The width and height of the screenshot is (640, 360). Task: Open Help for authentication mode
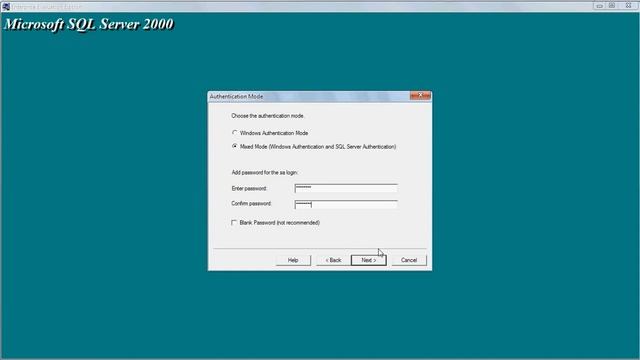click(x=293, y=260)
